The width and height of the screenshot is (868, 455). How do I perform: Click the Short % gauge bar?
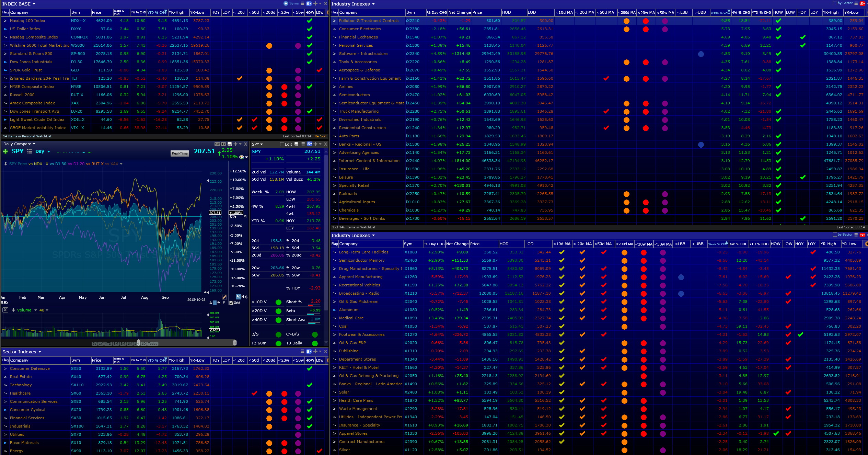(x=314, y=305)
